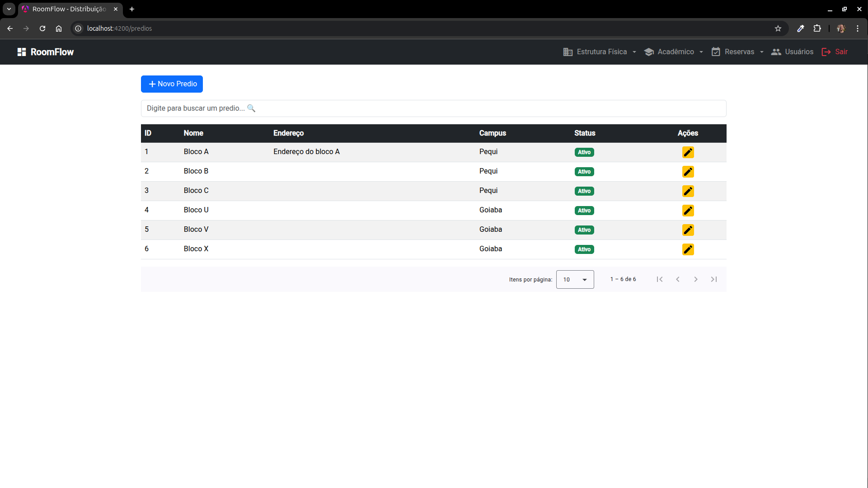The width and height of the screenshot is (868, 488).
Task: Expand the Reservas menu
Action: click(x=737, y=52)
